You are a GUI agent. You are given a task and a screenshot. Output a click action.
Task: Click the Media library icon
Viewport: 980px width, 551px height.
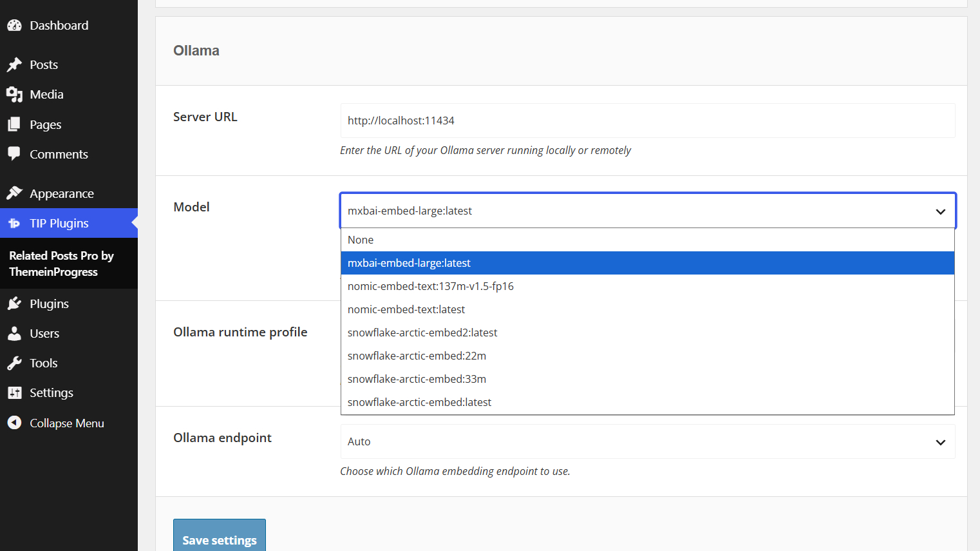pyautogui.click(x=14, y=95)
